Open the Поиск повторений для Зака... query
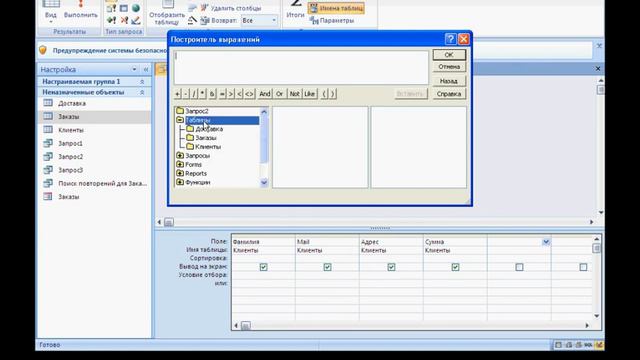This screenshot has width=640, height=360. point(94,183)
